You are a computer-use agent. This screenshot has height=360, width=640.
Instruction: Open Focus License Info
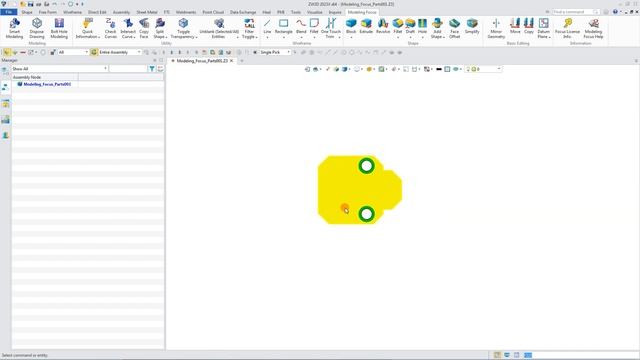tap(567, 29)
